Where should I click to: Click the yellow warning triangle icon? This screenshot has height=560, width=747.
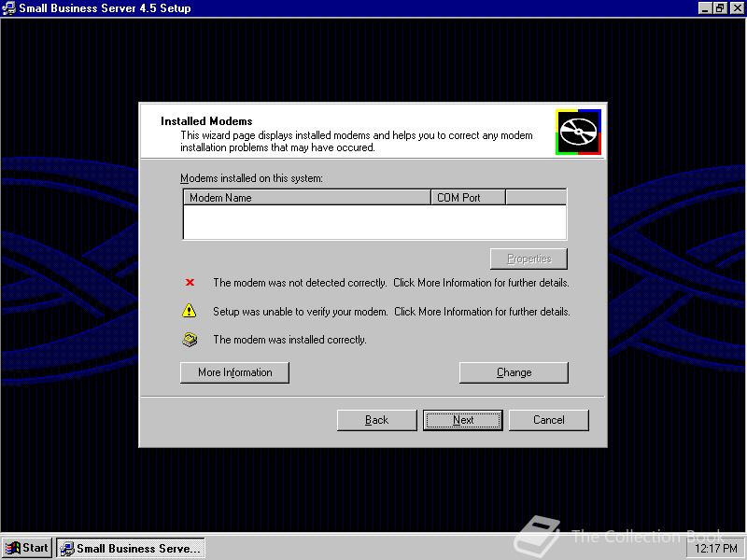[190, 311]
